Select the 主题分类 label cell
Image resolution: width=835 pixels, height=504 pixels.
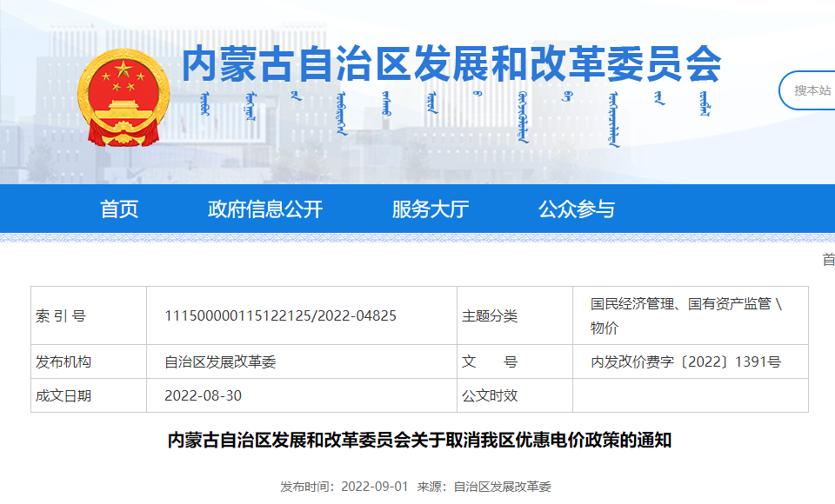490,316
